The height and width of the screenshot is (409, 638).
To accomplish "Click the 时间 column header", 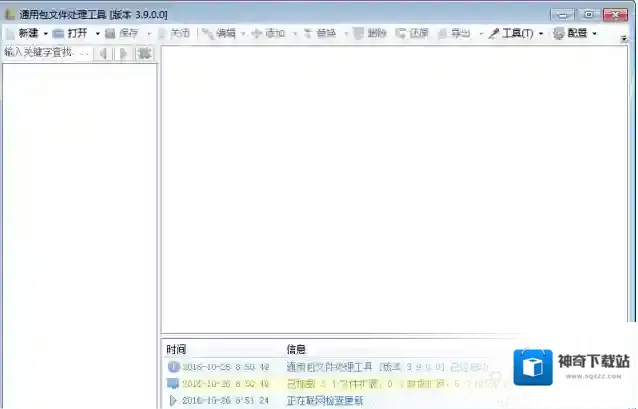I will coord(177,349).
